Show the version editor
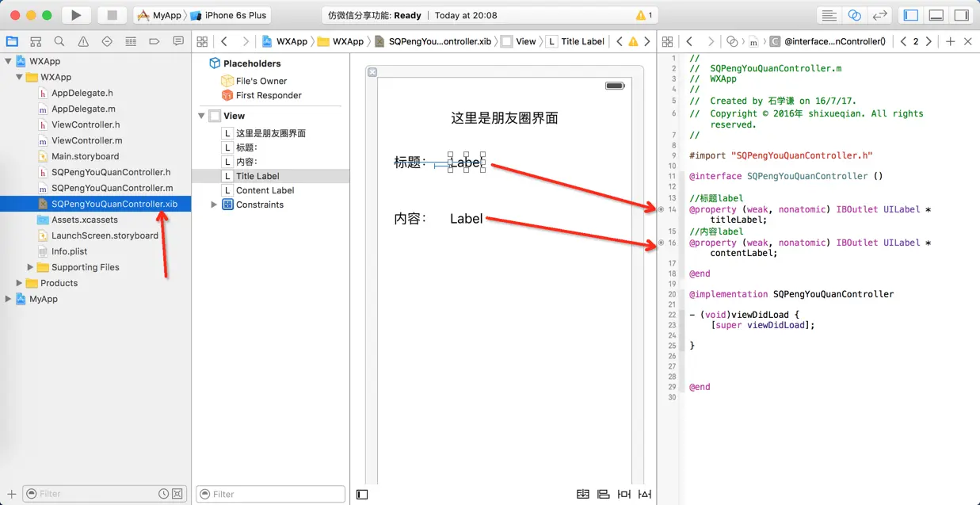 [x=879, y=15]
